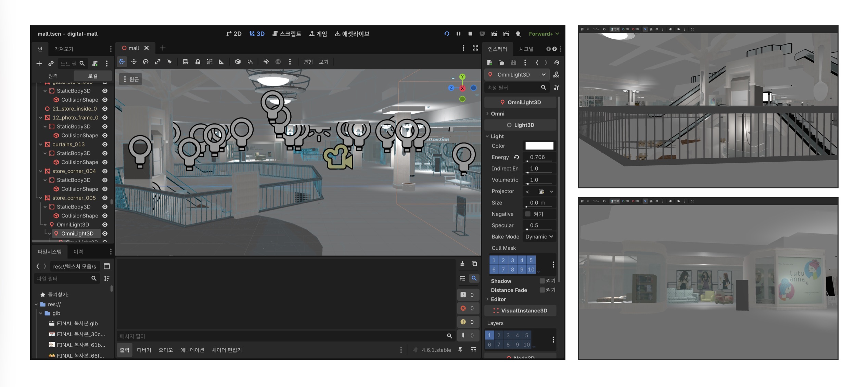Screen dimensions: 868x387
Task: Open the 셰이더 편집기 panel
Action: 227,350
